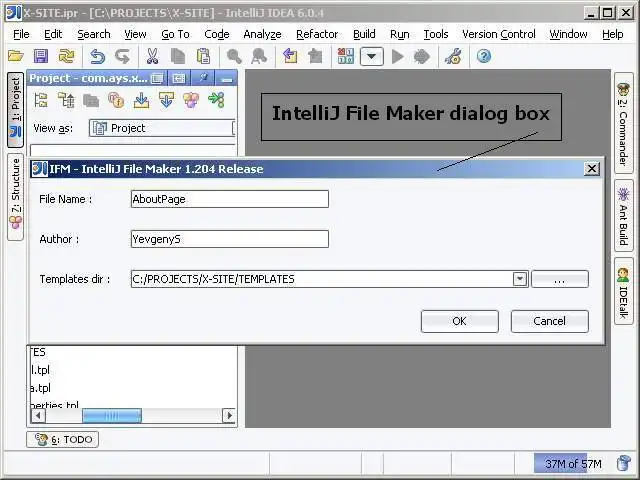
Task: Hide the Project tool window
Action: coord(226,78)
